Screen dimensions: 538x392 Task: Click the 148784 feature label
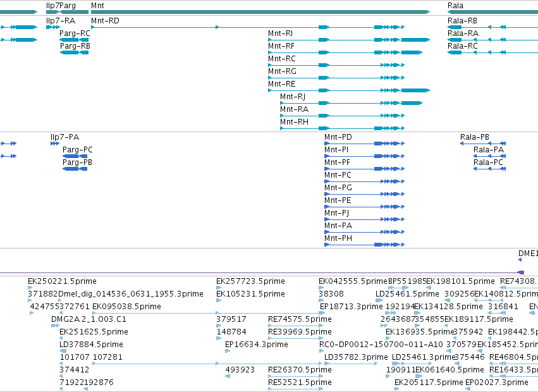[231, 332]
